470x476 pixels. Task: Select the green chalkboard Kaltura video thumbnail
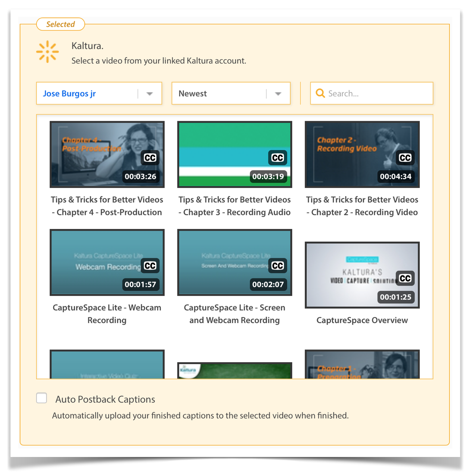pyautogui.click(x=235, y=370)
